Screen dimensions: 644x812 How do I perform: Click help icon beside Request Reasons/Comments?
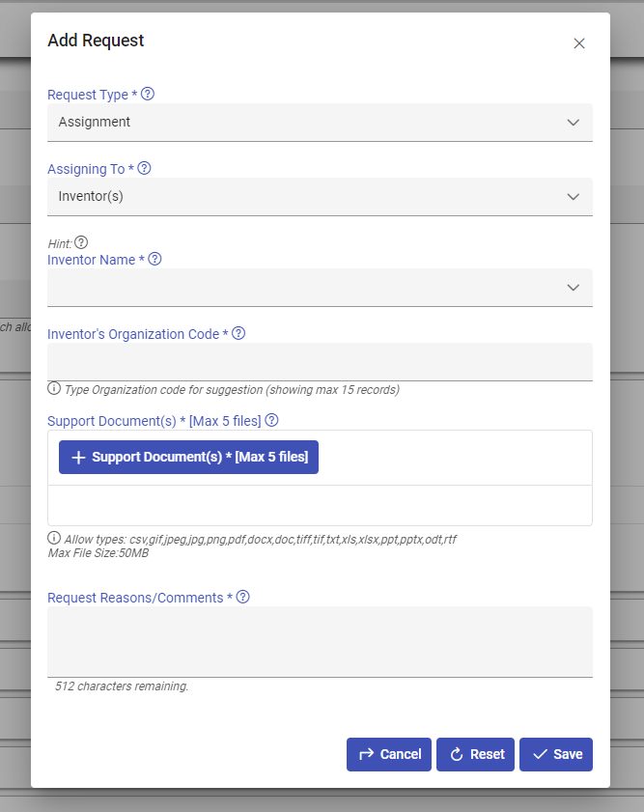[243, 597]
